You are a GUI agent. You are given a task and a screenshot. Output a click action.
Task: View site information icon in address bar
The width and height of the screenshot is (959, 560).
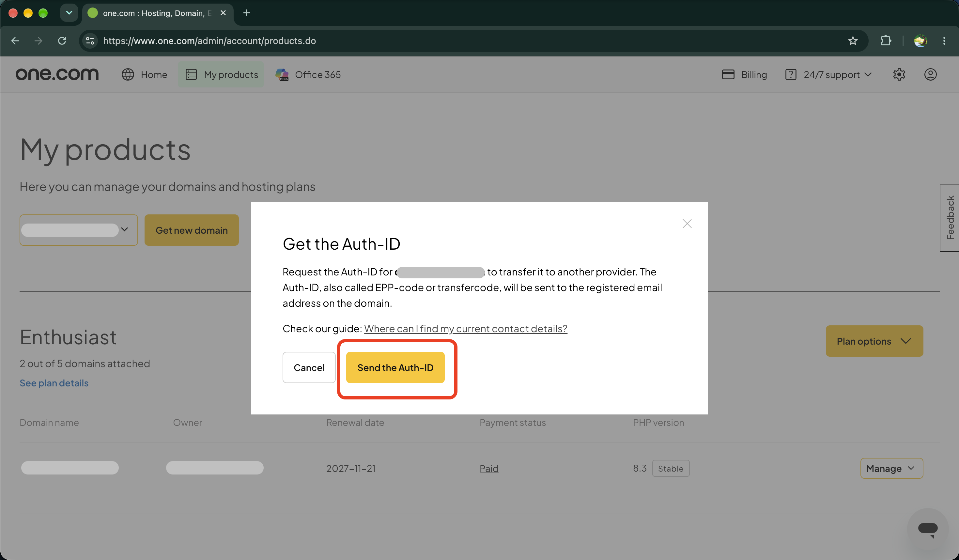click(x=90, y=41)
